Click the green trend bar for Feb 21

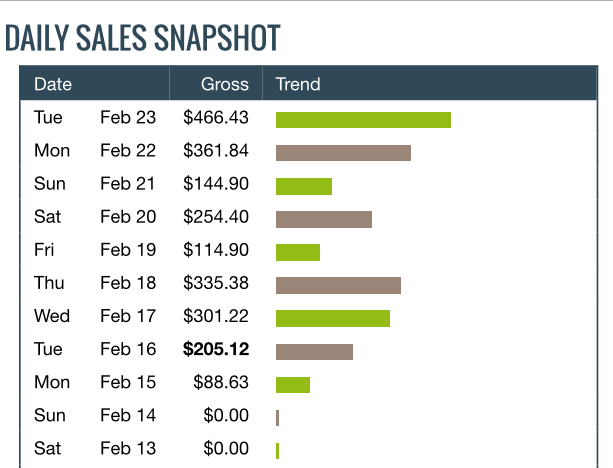click(304, 186)
